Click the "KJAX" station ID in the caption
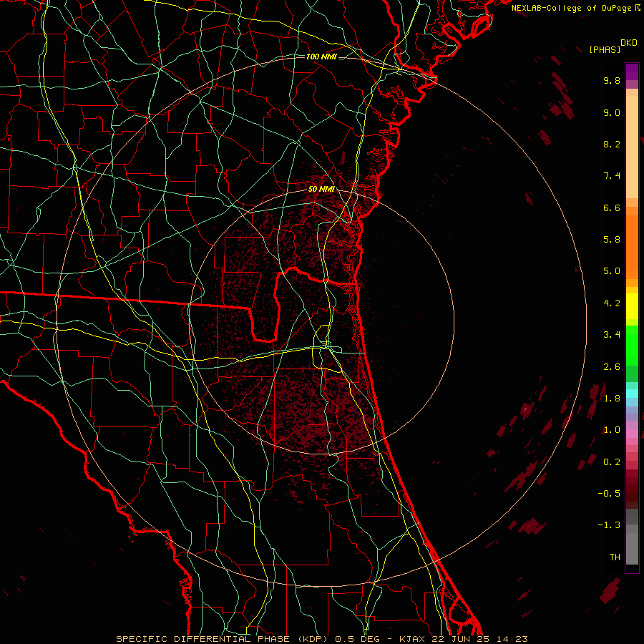The height and width of the screenshot is (644, 644). (x=414, y=639)
